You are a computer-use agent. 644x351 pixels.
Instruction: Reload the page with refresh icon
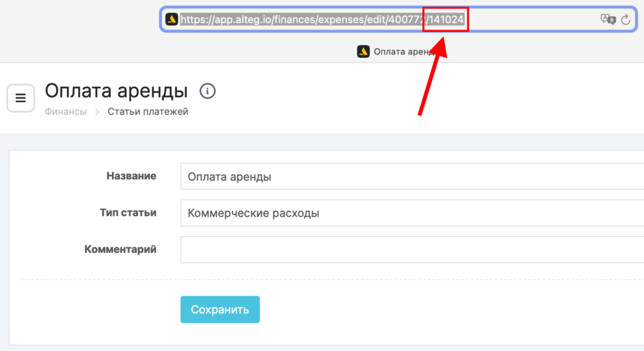click(626, 19)
